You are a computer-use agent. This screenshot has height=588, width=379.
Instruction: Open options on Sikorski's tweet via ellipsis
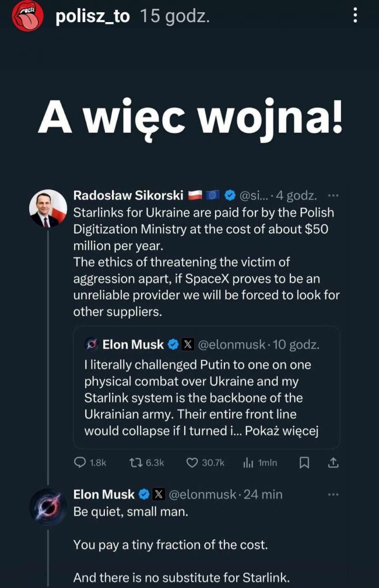[x=334, y=196]
